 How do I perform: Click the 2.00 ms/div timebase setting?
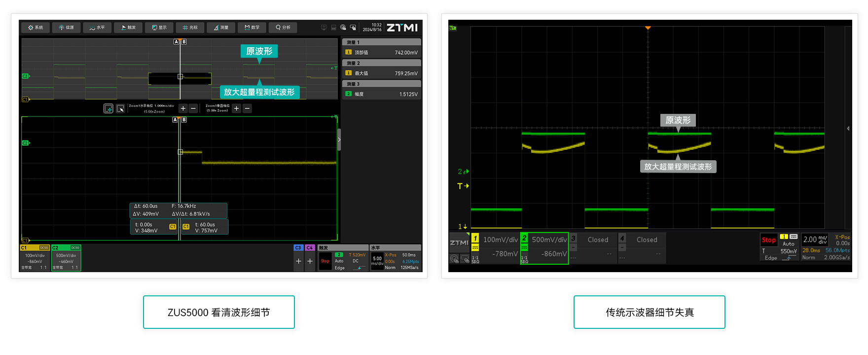pos(814,240)
